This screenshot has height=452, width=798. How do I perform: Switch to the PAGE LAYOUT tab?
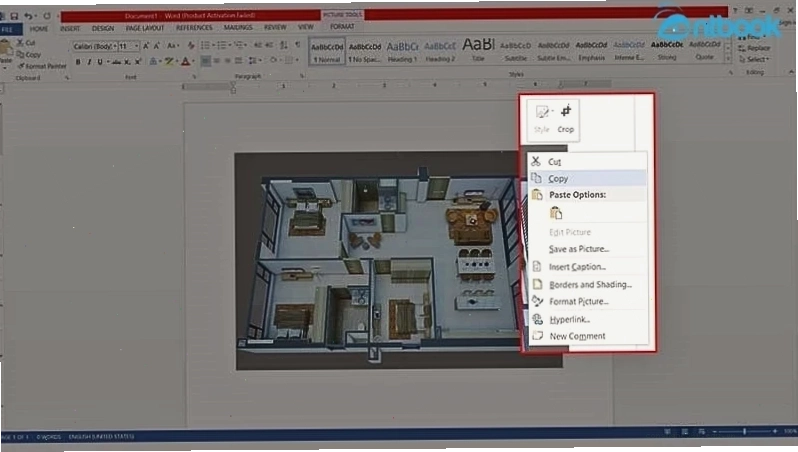[x=145, y=28]
